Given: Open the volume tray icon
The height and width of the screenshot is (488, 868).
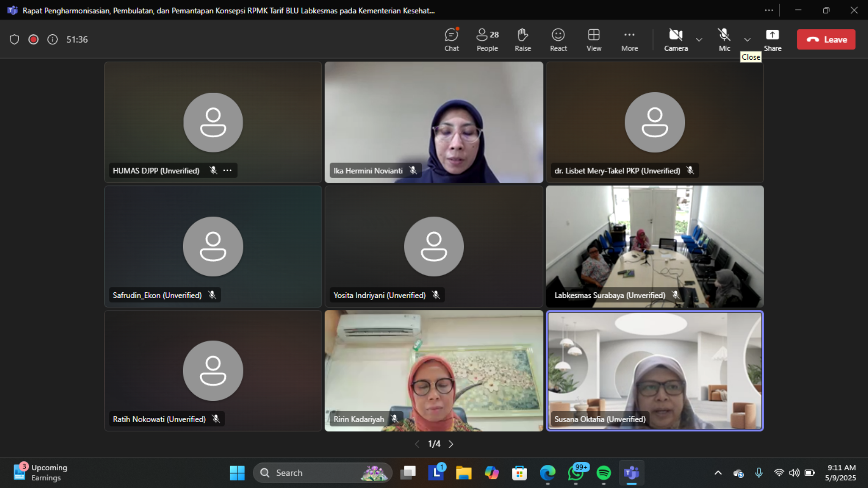Looking at the screenshot, I should (794, 473).
